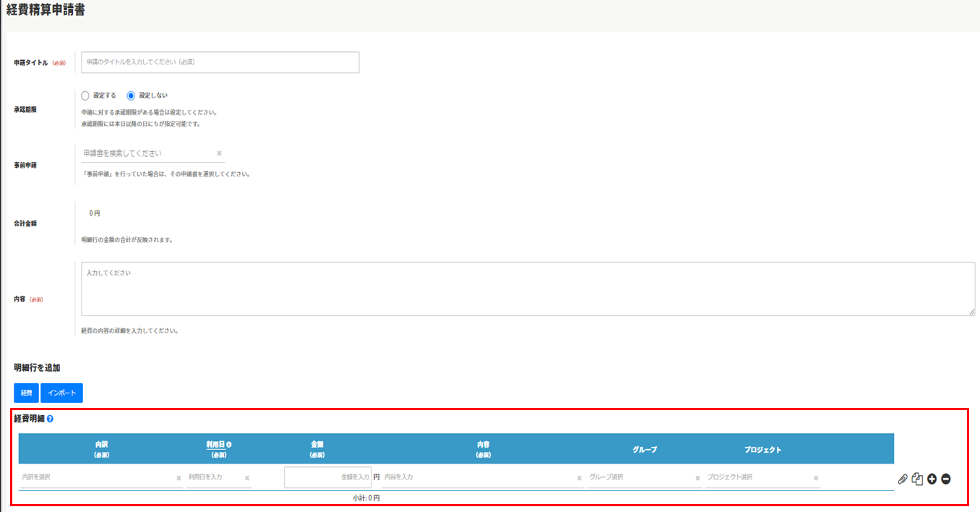This screenshot has height=512, width=980.
Task: Open the help icon next to 経費明細
Action: pos(50,419)
